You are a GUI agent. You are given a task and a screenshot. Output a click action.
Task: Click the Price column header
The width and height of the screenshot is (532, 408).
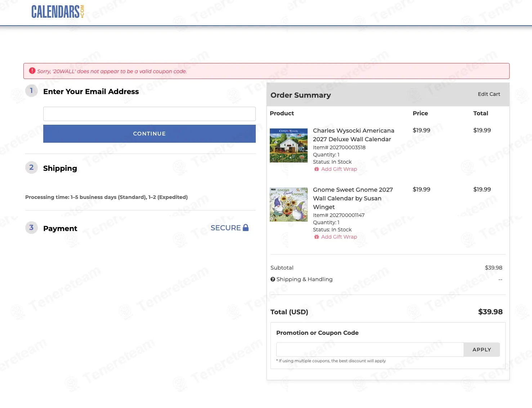420,113
